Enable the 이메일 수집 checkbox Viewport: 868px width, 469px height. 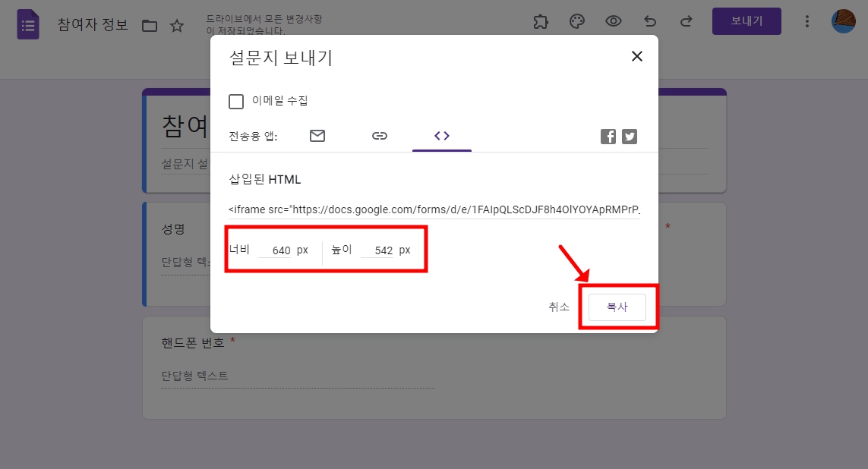(236, 101)
